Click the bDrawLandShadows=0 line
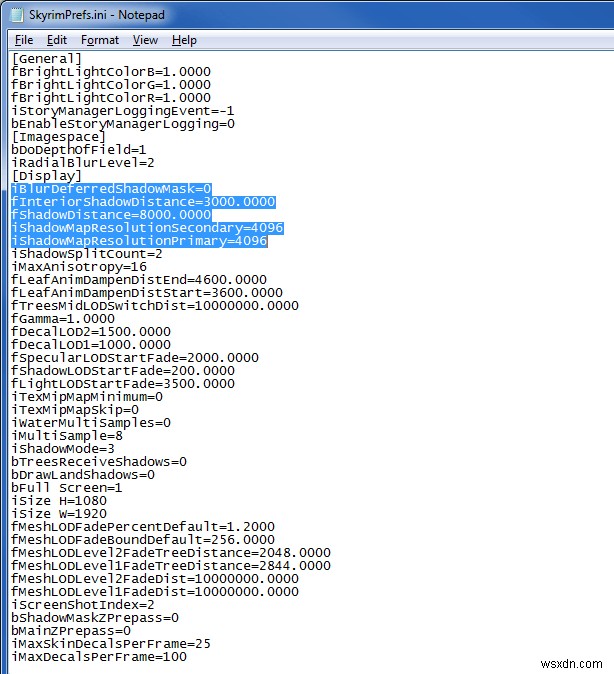This screenshot has height=674, width=614. 83,475
